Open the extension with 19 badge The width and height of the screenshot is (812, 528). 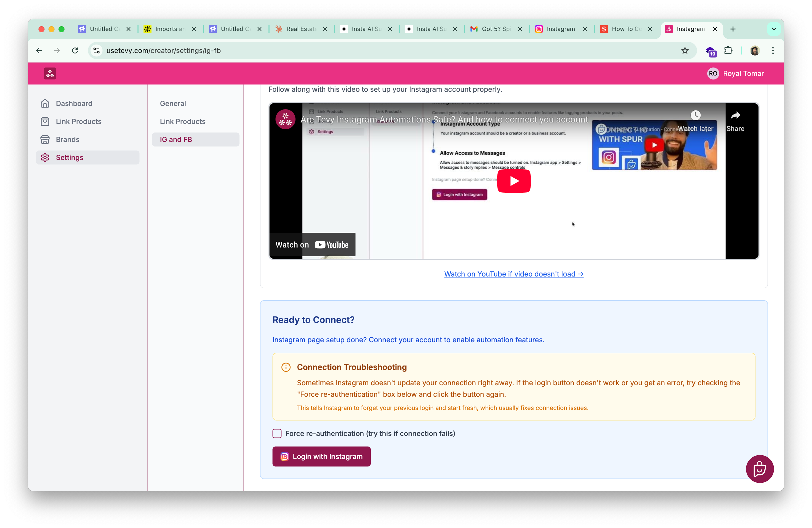[x=711, y=51]
